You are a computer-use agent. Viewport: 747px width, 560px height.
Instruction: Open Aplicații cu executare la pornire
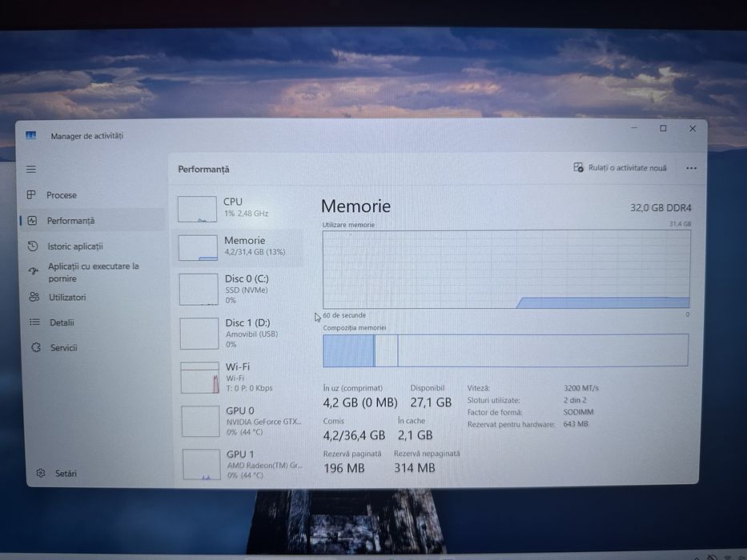(x=94, y=272)
